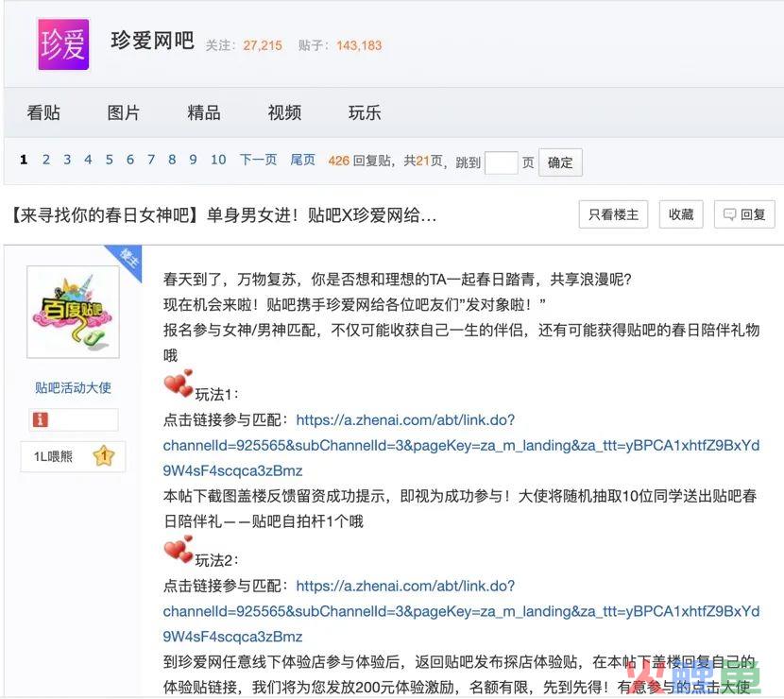Click 426 回复贴 count text
The image size is (784, 699).
coord(360,161)
